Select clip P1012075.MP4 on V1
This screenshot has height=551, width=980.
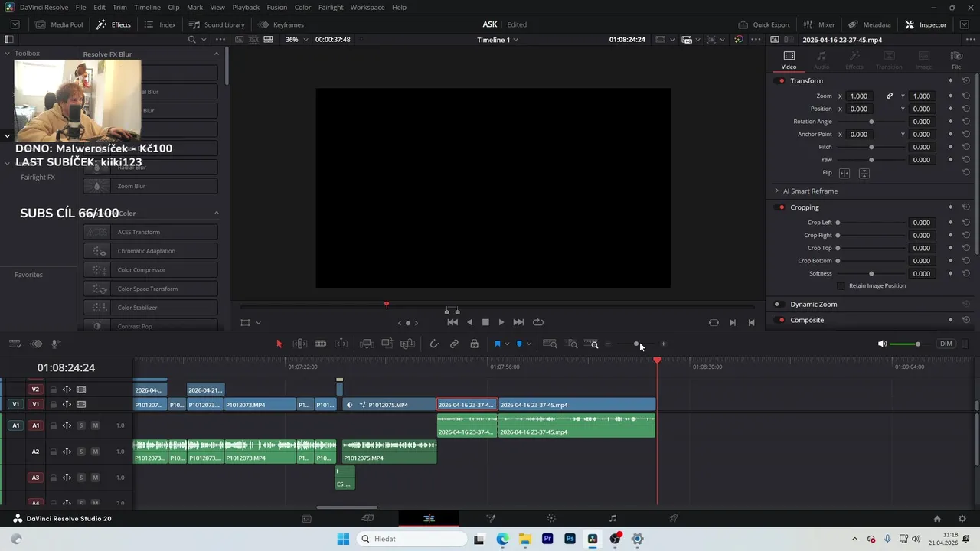pos(390,405)
